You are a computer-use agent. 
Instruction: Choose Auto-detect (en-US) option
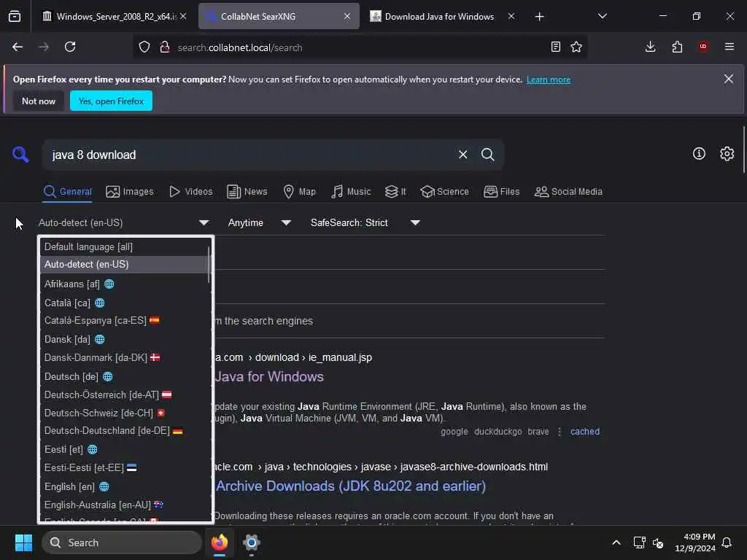124,264
